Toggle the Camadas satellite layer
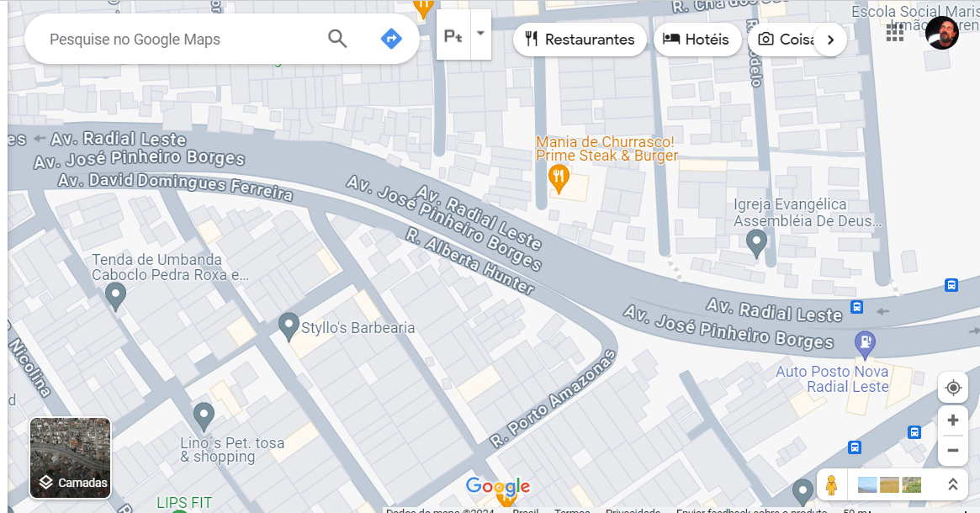 coord(71,458)
